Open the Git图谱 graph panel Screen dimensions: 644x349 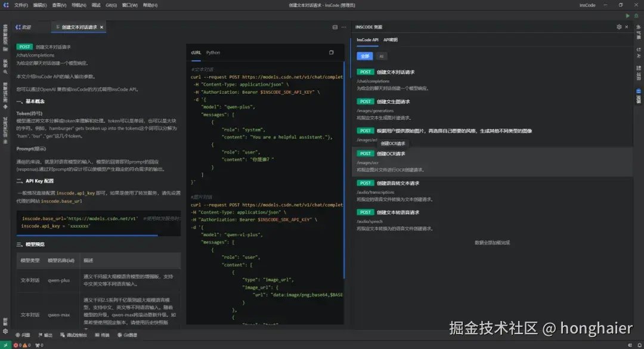(x=128, y=335)
